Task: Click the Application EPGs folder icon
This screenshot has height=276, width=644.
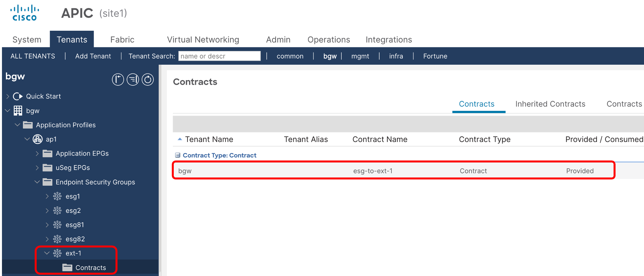Action: tap(47, 153)
